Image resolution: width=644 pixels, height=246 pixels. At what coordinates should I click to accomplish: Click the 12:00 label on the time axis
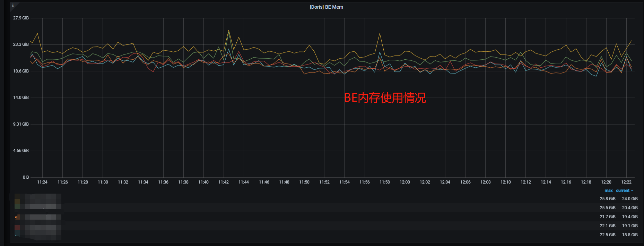(404, 182)
